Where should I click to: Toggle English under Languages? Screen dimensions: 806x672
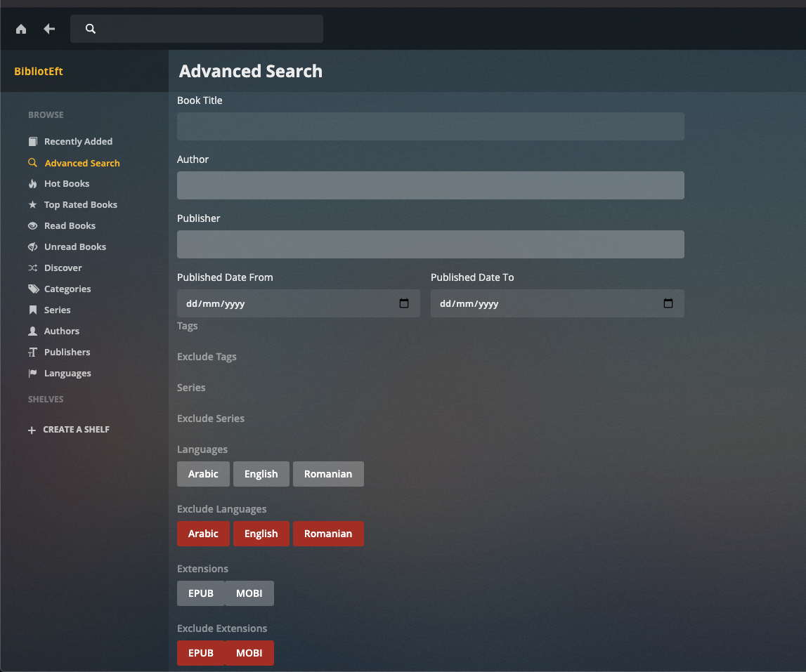pyautogui.click(x=261, y=474)
